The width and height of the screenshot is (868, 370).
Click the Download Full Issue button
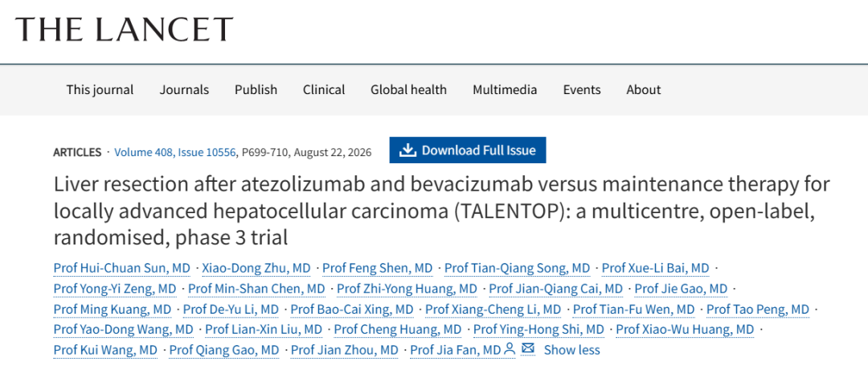(x=468, y=150)
